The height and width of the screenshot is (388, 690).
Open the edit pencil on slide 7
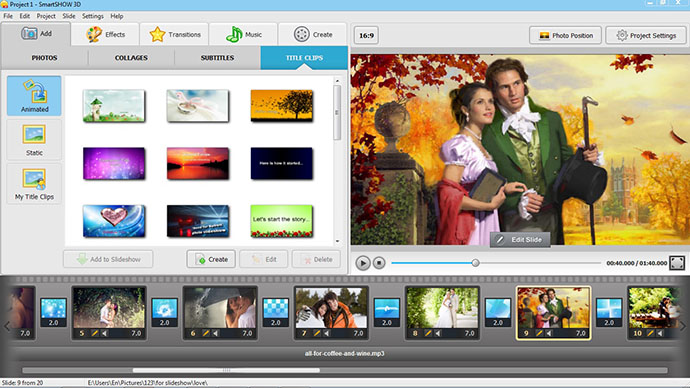tap(316, 333)
